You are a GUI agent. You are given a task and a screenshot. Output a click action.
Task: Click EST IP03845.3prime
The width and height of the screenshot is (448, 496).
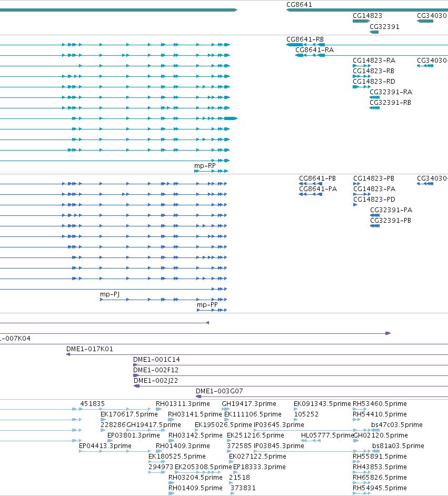point(279,446)
